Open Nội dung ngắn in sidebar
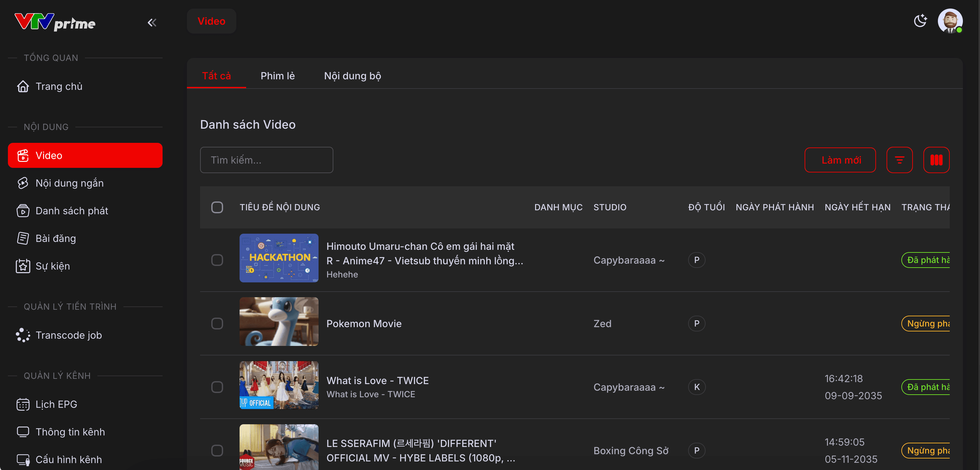 click(x=70, y=183)
